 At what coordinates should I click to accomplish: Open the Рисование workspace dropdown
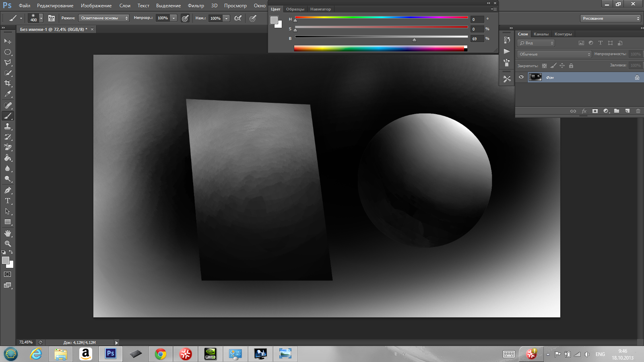tap(610, 19)
